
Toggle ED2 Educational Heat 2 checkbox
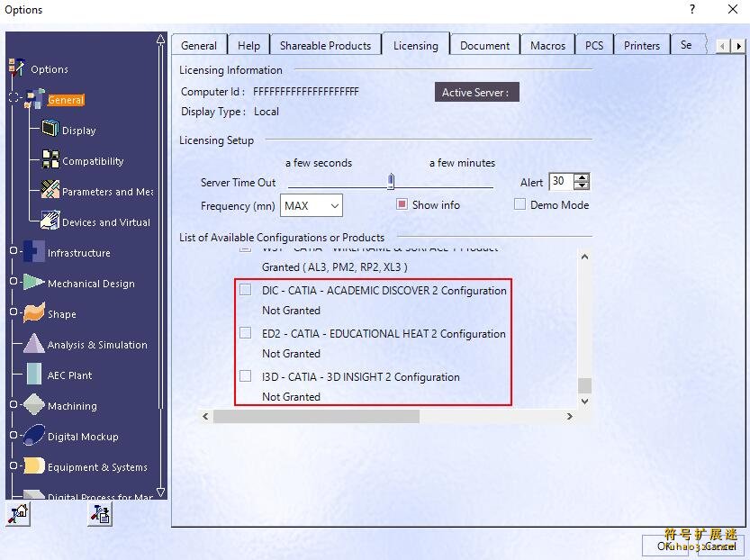tap(246, 333)
